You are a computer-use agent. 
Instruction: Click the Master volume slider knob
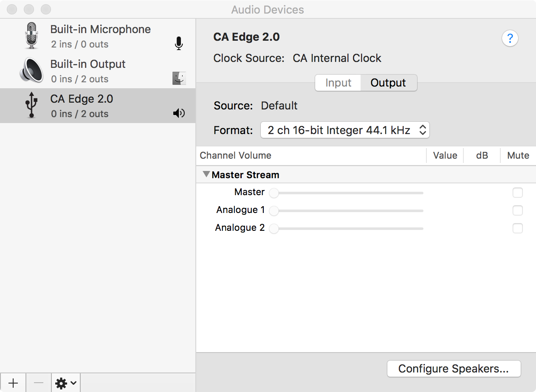point(274,193)
